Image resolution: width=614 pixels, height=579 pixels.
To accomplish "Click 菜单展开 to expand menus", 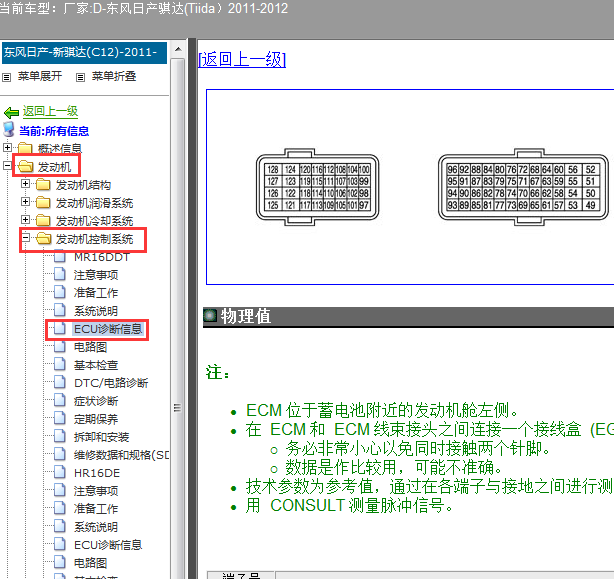I will (40, 76).
